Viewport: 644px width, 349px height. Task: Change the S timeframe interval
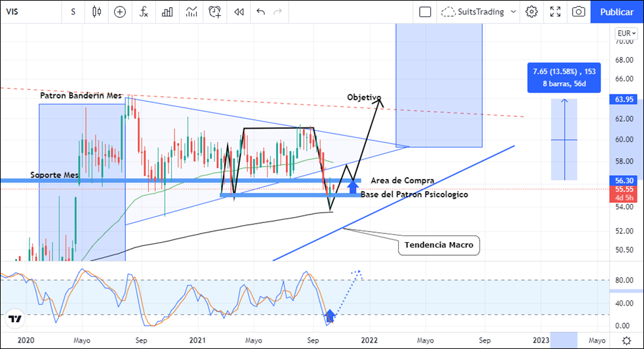(x=73, y=12)
